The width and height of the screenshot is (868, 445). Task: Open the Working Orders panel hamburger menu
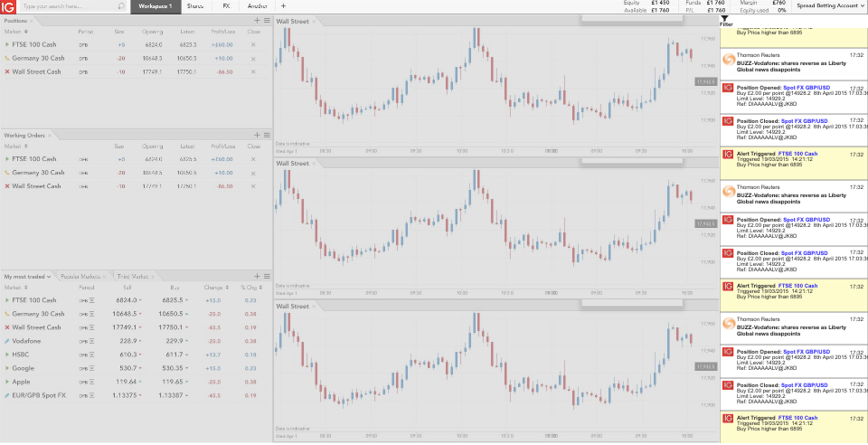[266, 135]
